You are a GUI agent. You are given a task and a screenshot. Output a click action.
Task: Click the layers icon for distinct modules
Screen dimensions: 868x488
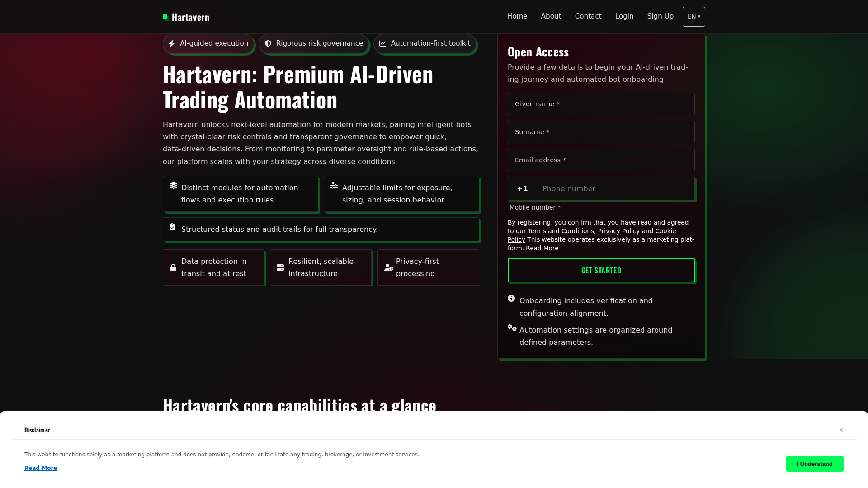[174, 185]
